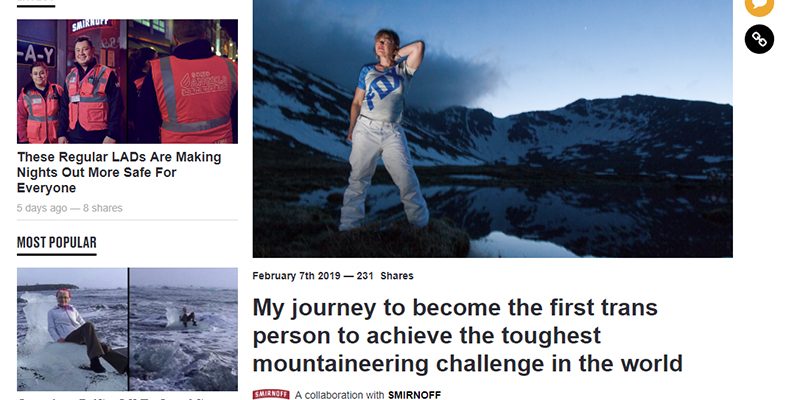Click the SMIRNOFF collaboration text link

click(414, 395)
